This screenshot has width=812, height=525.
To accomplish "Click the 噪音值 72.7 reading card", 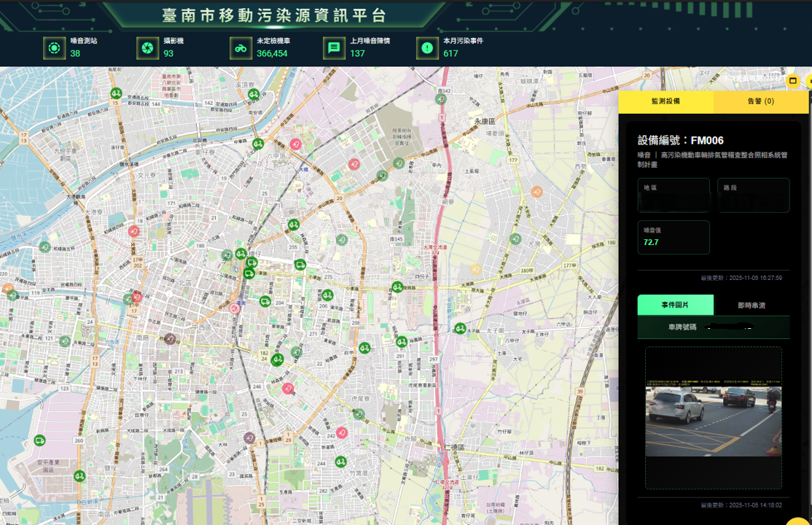I will tap(673, 238).
